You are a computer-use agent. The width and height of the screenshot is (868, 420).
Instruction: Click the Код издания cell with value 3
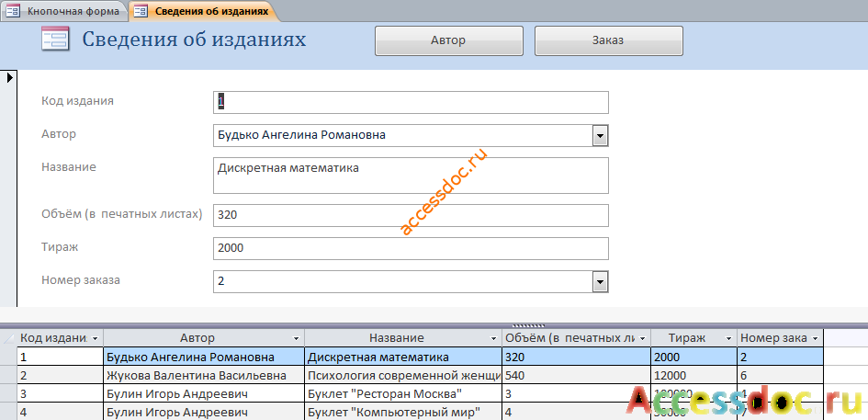point(60,394)
